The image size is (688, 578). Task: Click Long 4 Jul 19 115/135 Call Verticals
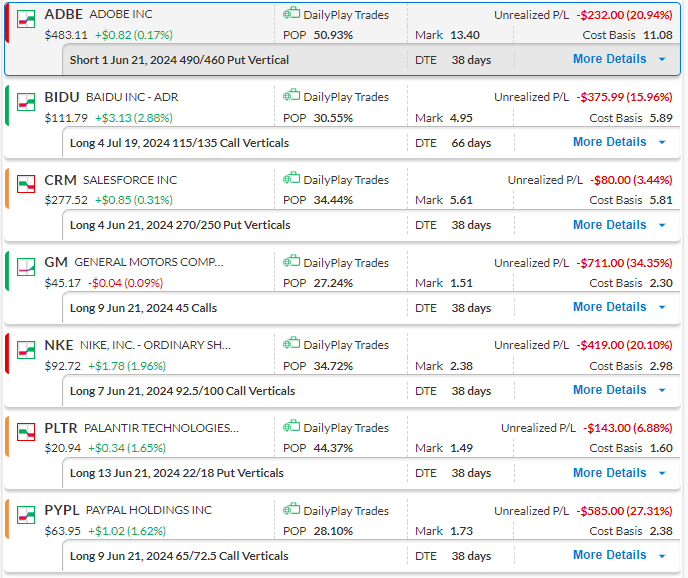[x=179, y=143]
